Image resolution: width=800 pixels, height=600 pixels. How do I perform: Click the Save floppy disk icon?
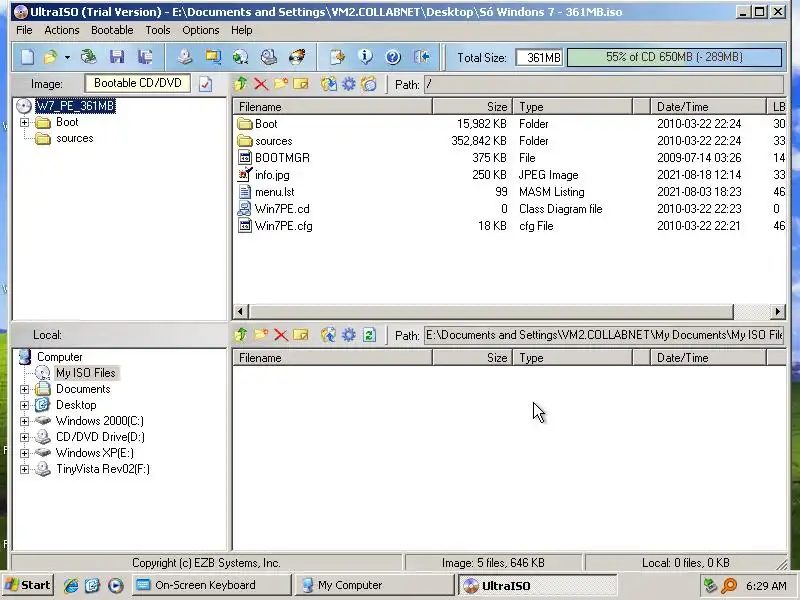pyautogui.click(x=117, y=57)
